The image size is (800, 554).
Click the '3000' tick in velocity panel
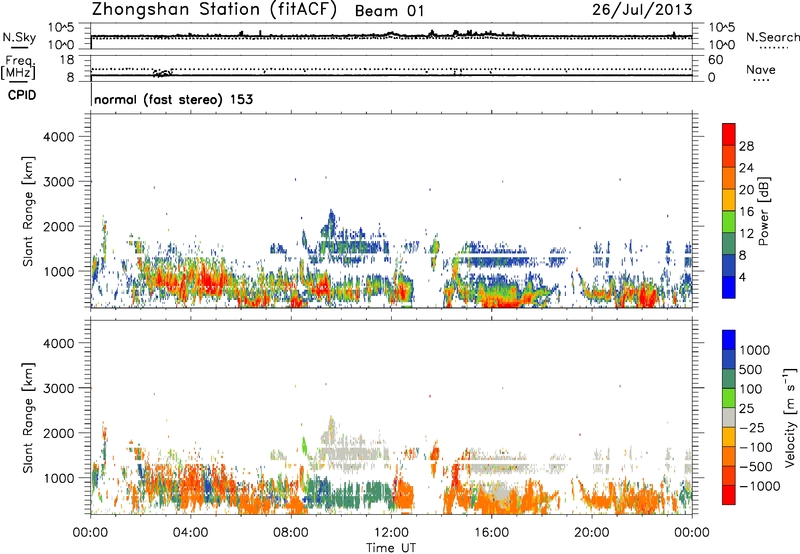(x=58, y=388)
